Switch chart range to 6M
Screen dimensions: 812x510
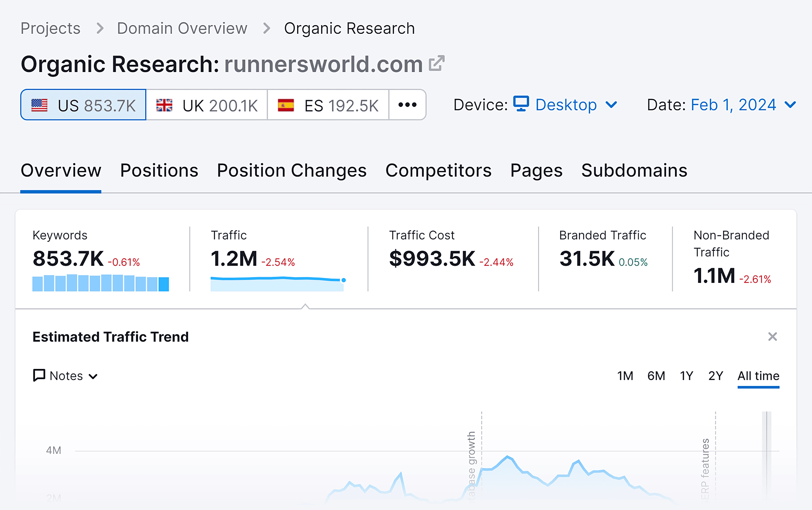[656, 376]
